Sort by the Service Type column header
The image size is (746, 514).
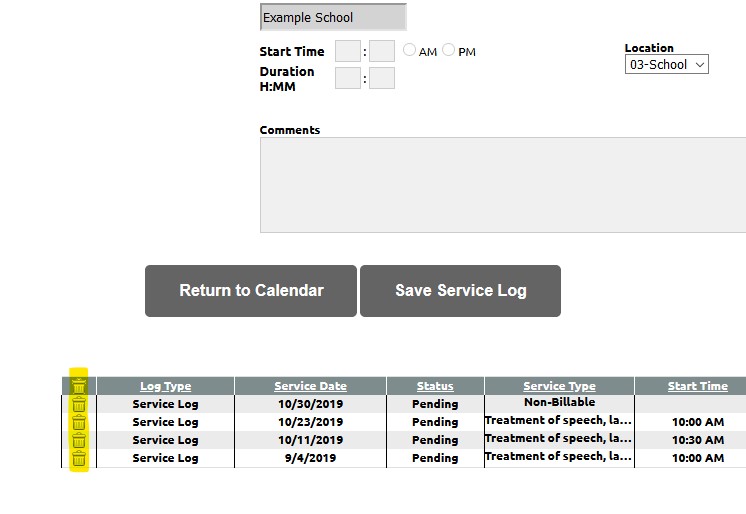pyautogui.click(x=559, y=386)
